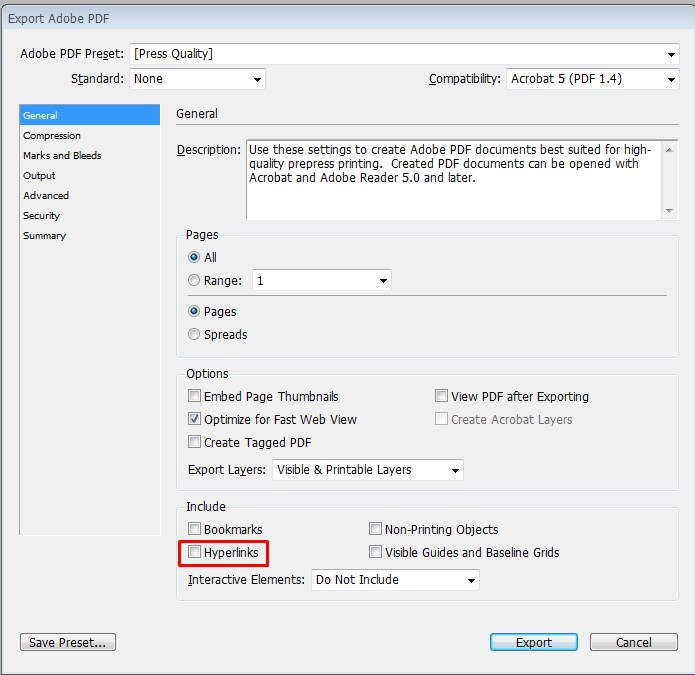Enable Embed Page Thumbnails checkbox

194,395
